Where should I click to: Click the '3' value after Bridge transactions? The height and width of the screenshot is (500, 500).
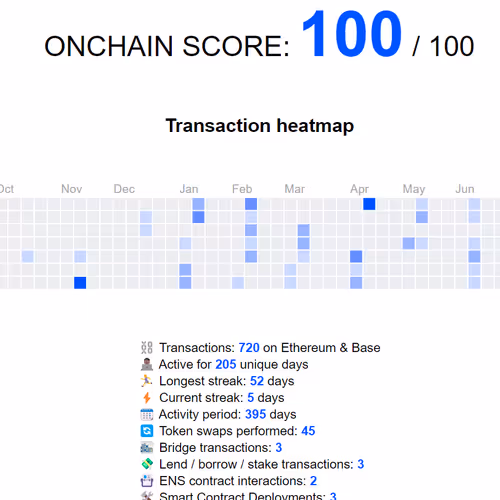tap(279, 448)
